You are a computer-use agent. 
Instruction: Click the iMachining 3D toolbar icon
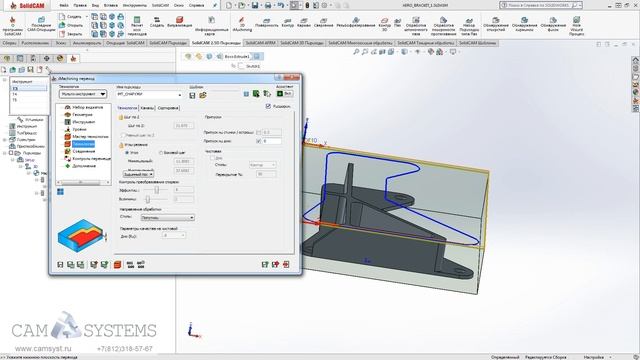pos(242,24)
